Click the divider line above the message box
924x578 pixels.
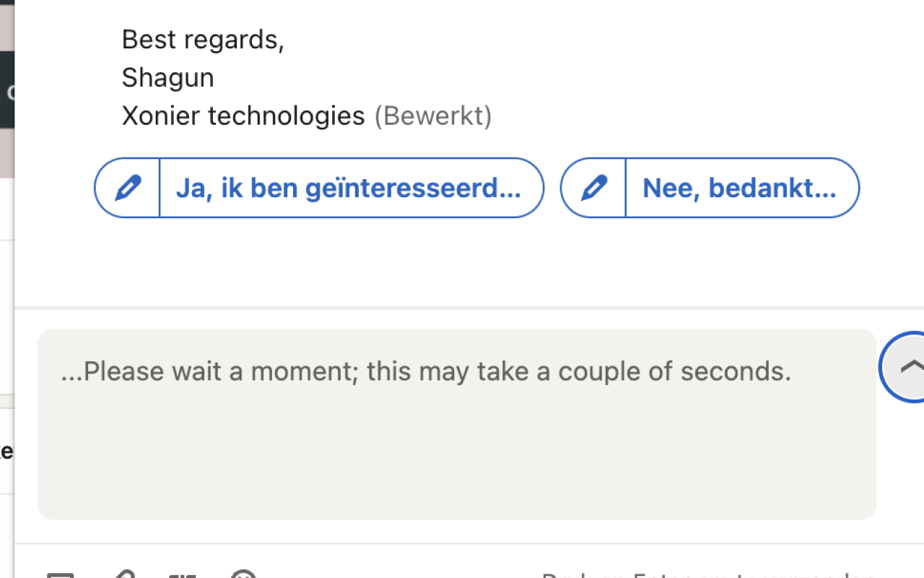click(469, 309)
